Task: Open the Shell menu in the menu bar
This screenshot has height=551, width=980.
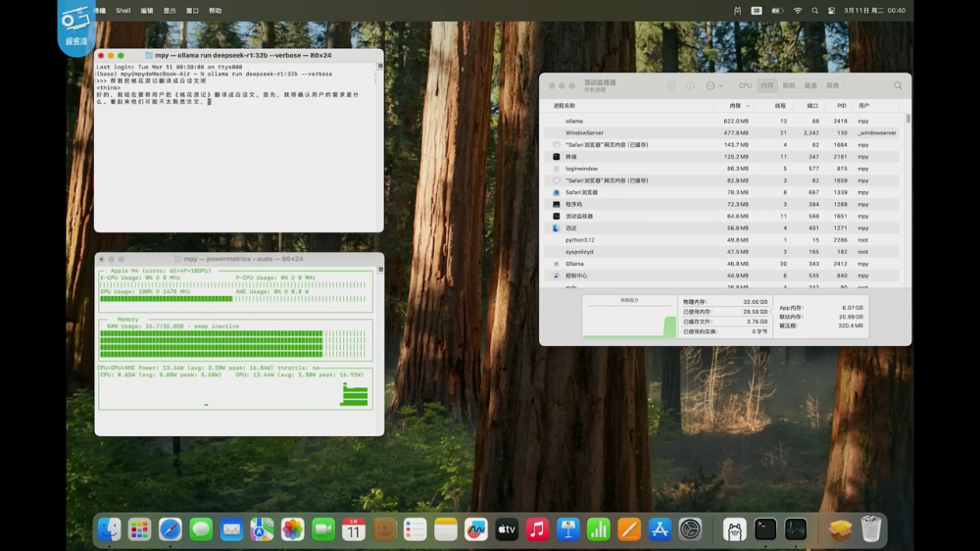Action: pos(122,11)
